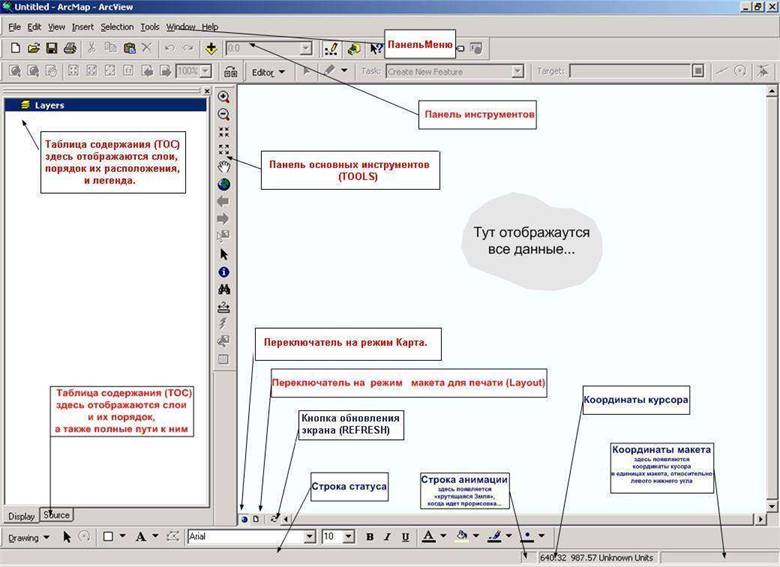780x567 pixels.
Task: Go back to previous extent arrow
Action: click(223, 201)
